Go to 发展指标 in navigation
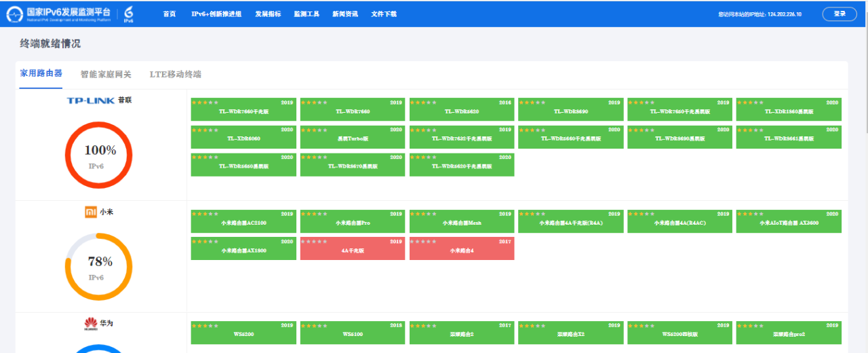Viewport: 868px width, 353px height. pos(268,14)
